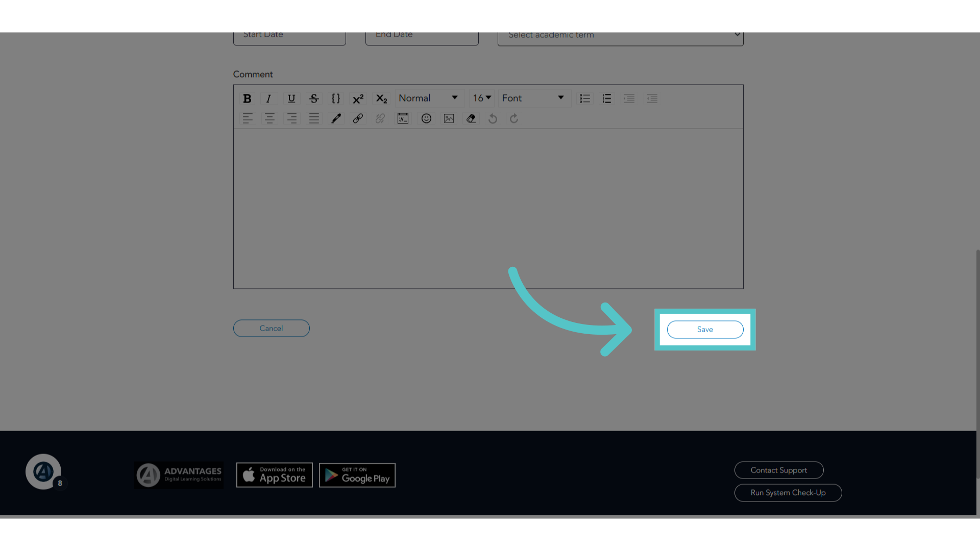Toggle italic formatting in comment editor
Screen dimensions: 980x551
268,98
